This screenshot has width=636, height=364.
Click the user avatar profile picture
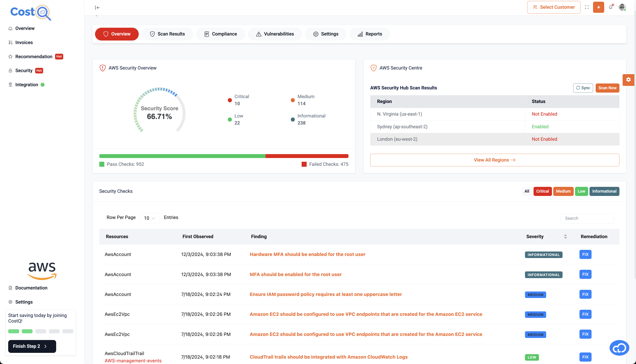click(x=622, y=7)
